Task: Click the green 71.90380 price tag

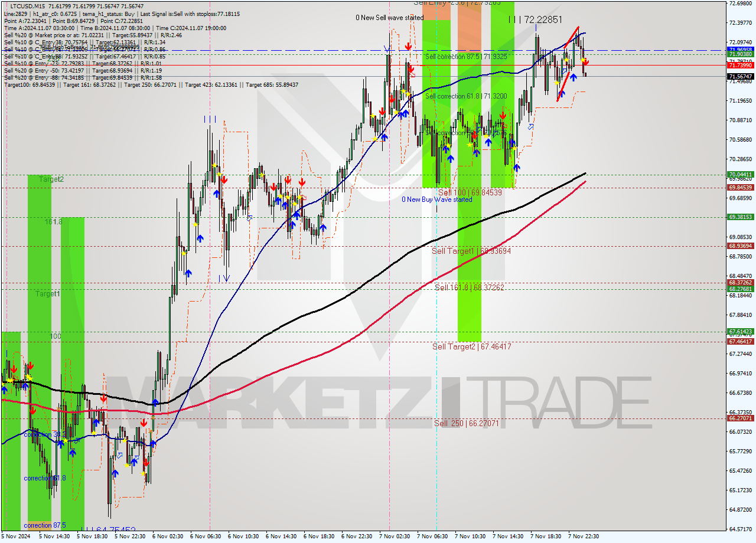Action: pyautogui.click(x=741, y=54)
